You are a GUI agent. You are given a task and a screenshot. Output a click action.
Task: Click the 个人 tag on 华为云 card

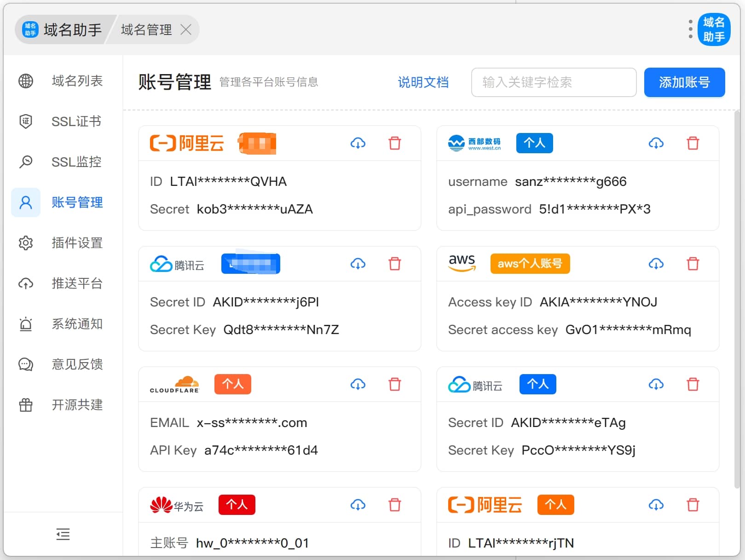click(x=237, y=505)
